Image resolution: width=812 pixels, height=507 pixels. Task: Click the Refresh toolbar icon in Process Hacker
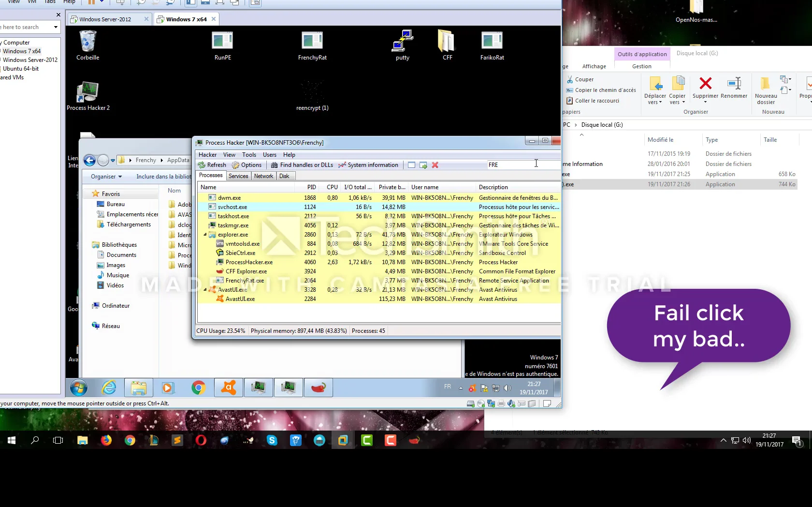pyautogui.click(x=212, y=165)
